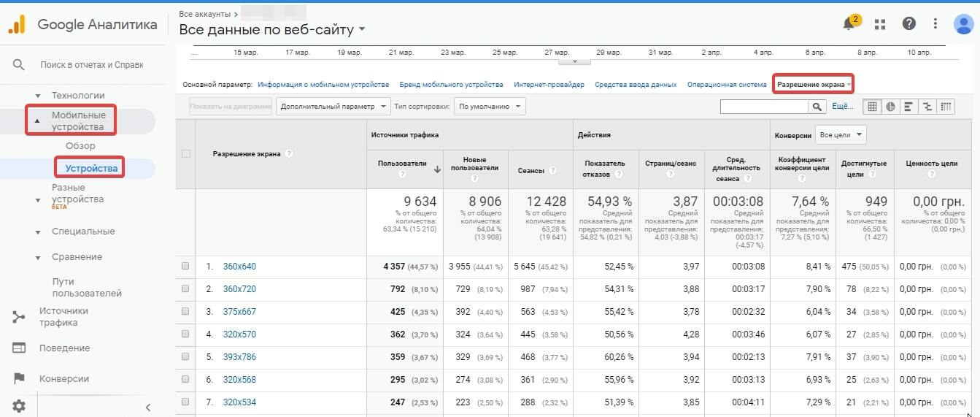The height and width of the screenshot is (417, 980).
Task: Check the row checkbox for 393x786
Action: 185,357
